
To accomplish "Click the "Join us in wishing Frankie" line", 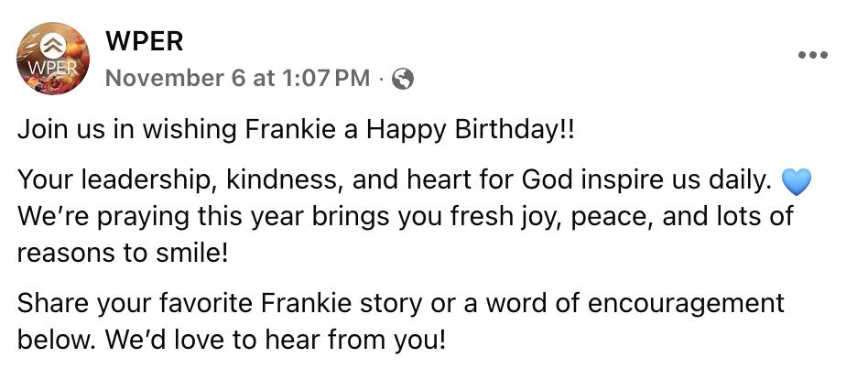I will pyautogui.click(x=183, y=129).
